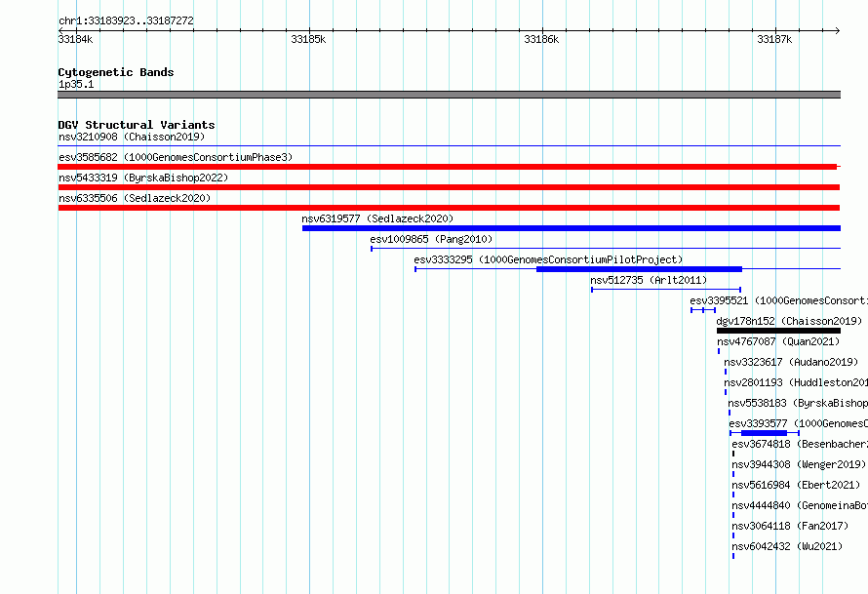The image size is (868, 594).
Task: Click the chr1:33183923..33187272 coordinate label
Action: pos(126,20)
